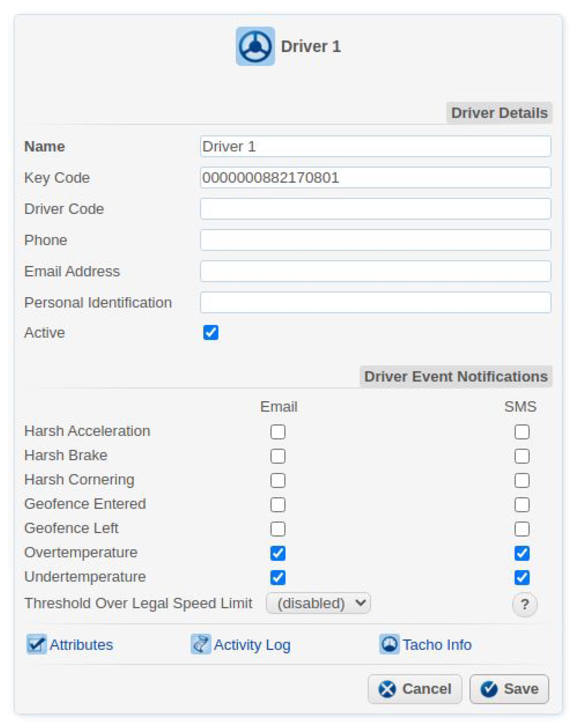Uncheck the Active checkbox

pyautogui.click(x=211, y=333)
